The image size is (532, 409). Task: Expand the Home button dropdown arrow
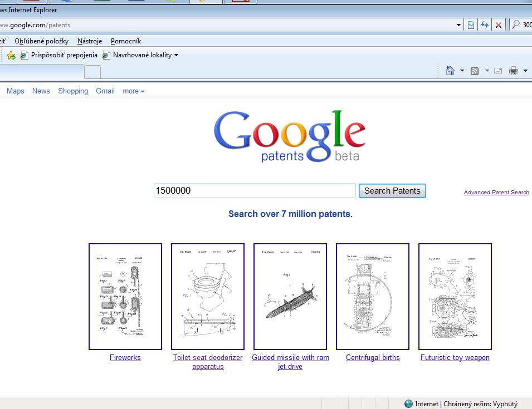pos(462,71)
